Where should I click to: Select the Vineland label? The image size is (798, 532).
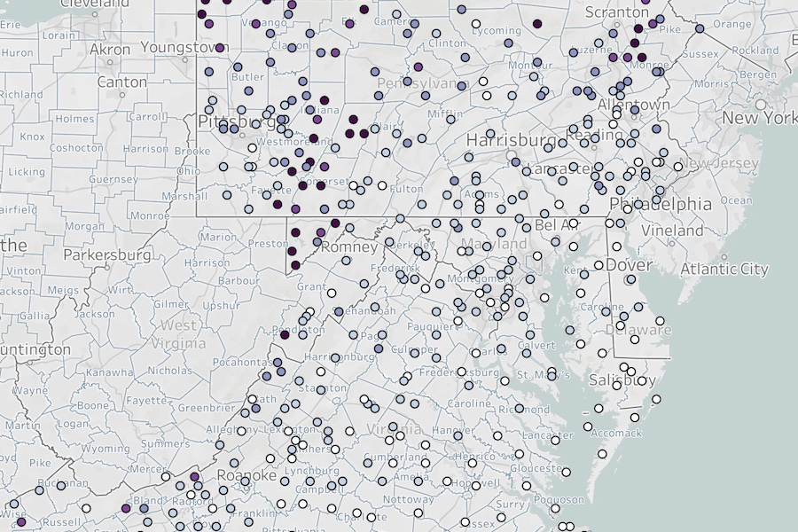(672, 231)
